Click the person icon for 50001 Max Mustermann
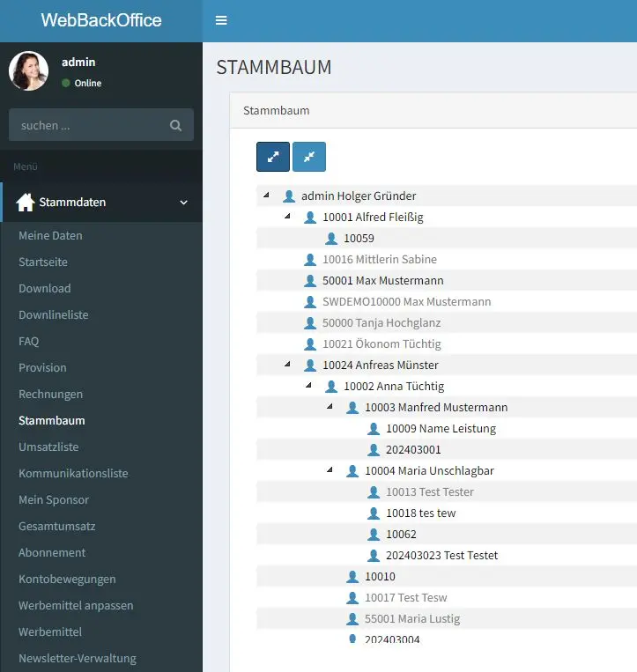Image resolution: width=637 pixels, height=672 pixels. [310, 281]
